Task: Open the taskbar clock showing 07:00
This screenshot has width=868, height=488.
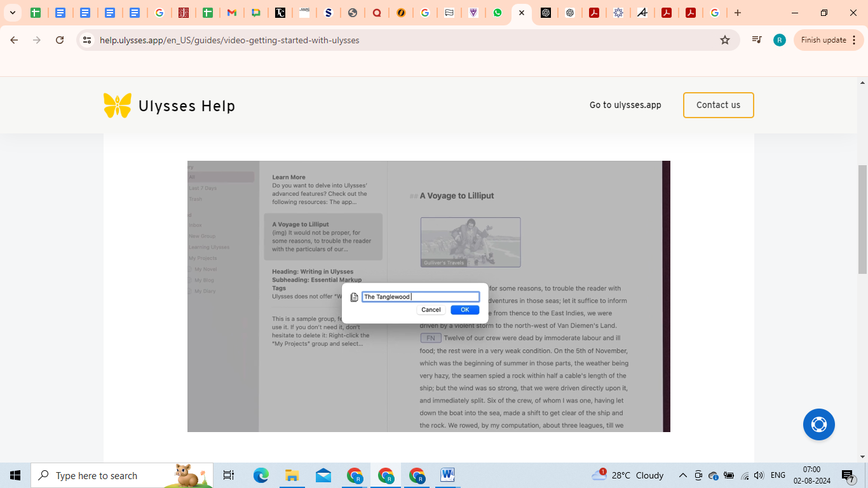Action: point(811,475)
